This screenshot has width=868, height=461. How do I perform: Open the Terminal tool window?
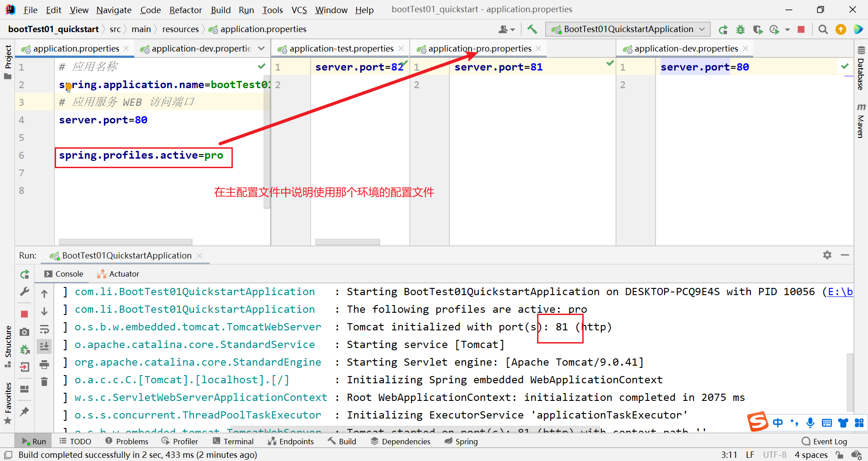pos(233,441)
